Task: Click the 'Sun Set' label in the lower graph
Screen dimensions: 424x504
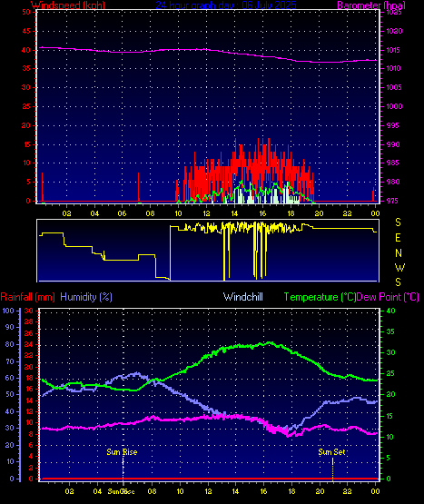Action: [331, 452]
